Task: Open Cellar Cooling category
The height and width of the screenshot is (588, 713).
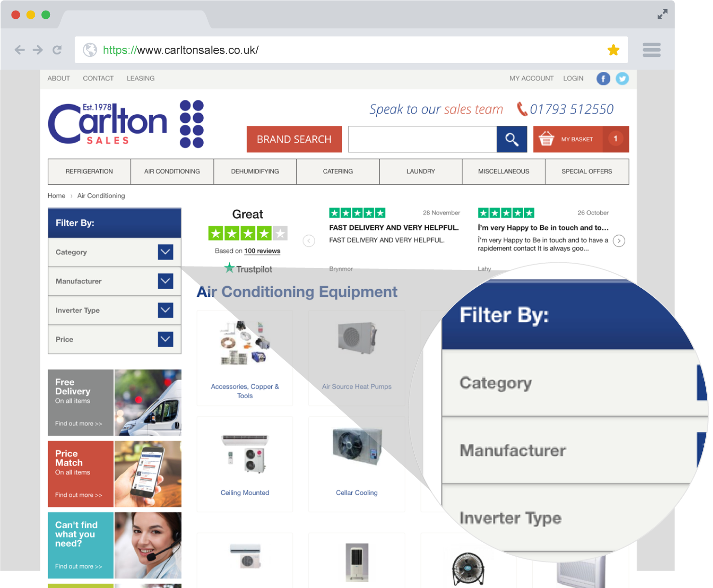Action: point(357,493)
